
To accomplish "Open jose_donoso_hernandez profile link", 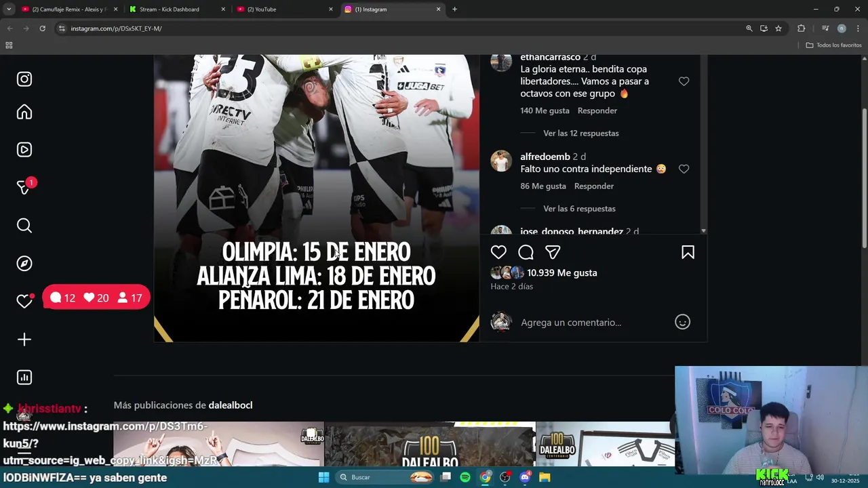I will click(x=572, y=232).
